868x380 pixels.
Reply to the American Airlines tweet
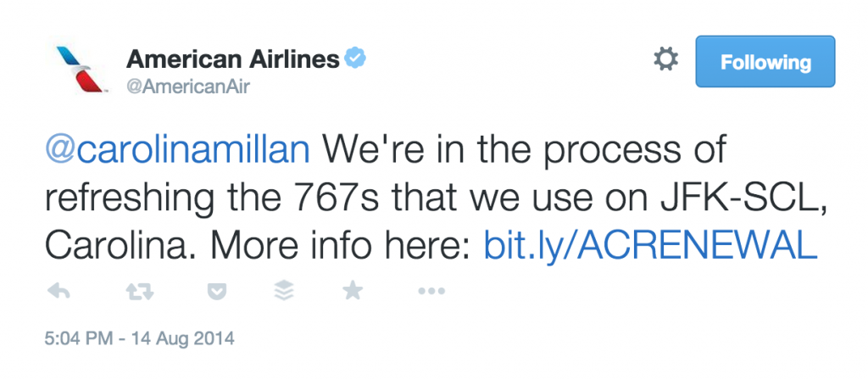pyautogui.click(x=58, y=290)
